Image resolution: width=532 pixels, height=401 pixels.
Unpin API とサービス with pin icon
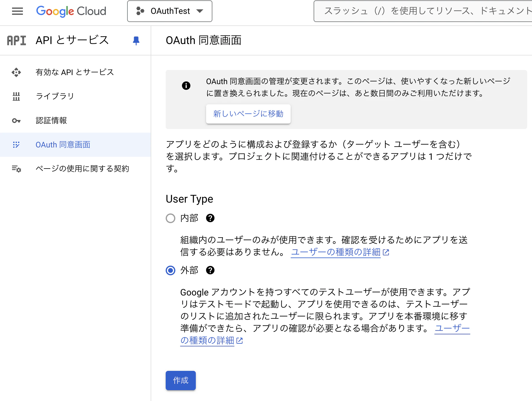136,40
